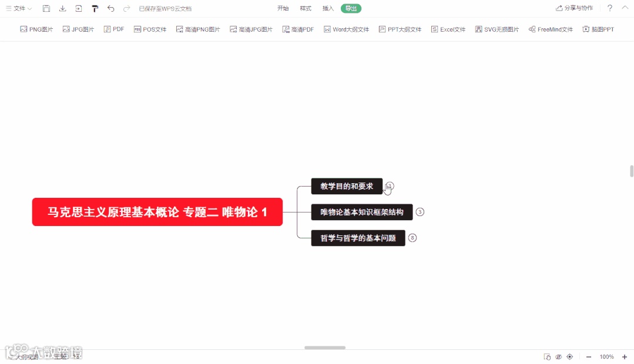This screenshot has width=634, height=364.
Task: Switch to the 样式 tab
Action: pyautogui.click(x=306, y=8)
